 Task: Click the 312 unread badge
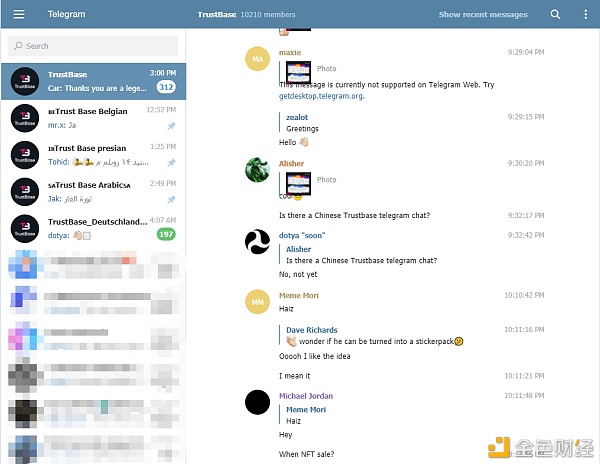[x=166, y=87]
